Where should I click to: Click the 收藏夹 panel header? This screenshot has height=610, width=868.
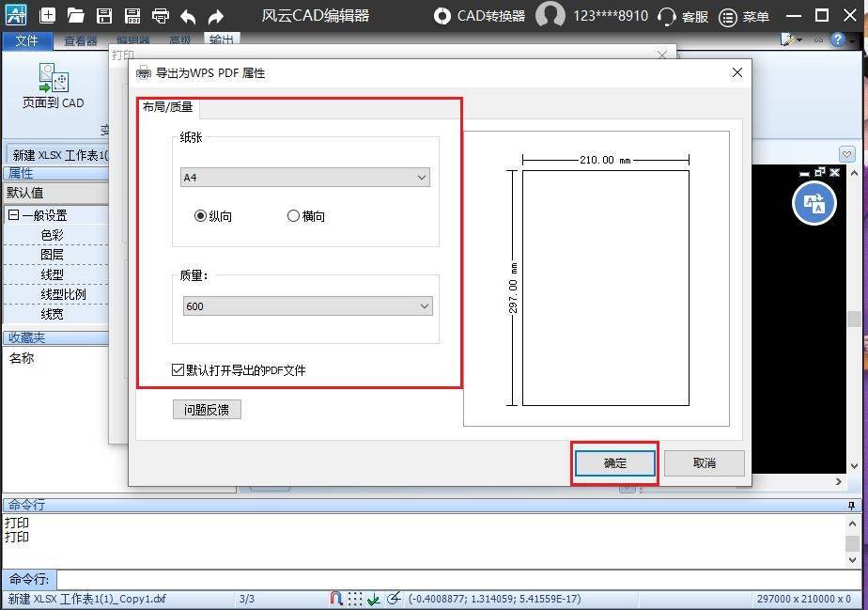56,337
